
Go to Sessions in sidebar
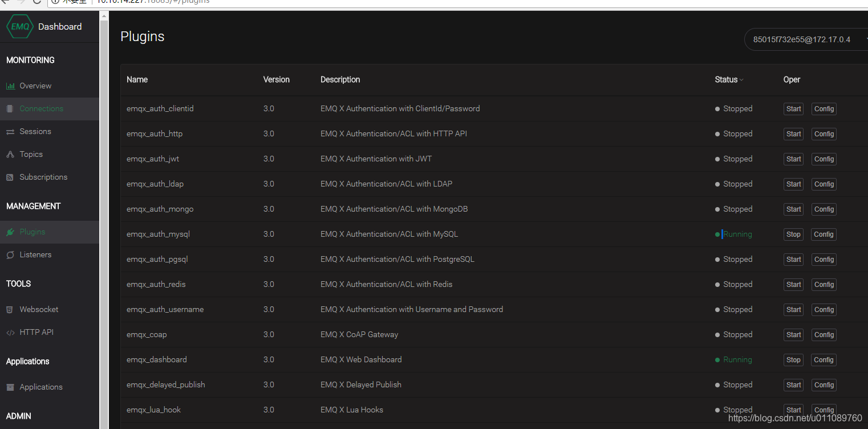tap(35, 131)
